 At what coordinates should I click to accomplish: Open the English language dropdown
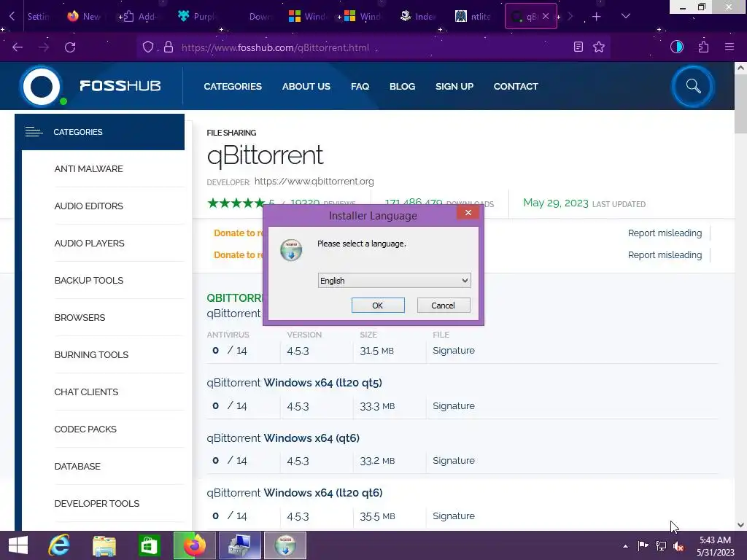point(394,281)
